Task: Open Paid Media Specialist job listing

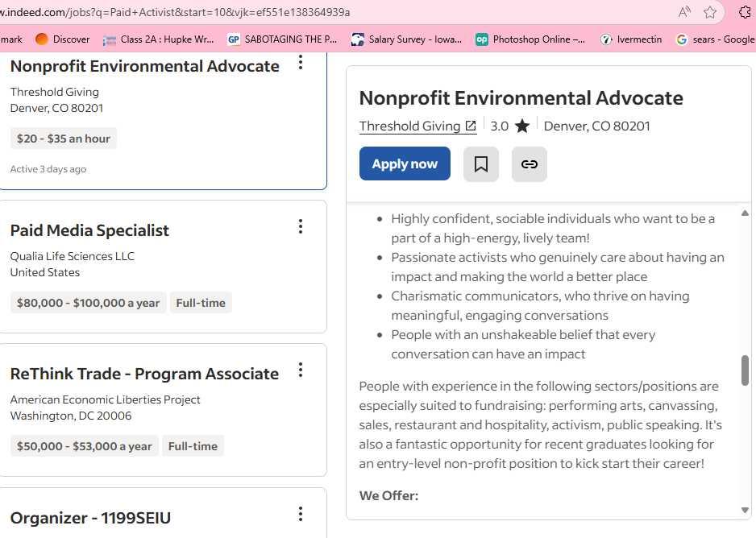Action: 89,230
